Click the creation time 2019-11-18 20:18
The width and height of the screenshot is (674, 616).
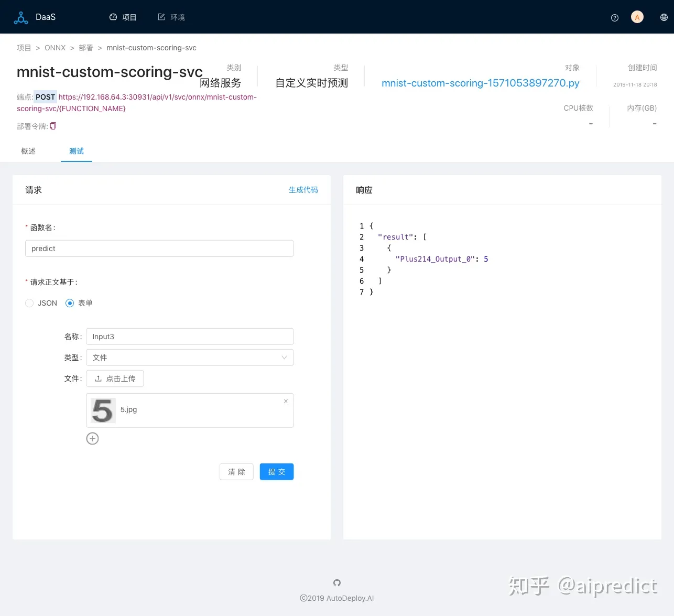tap(635, 84)
